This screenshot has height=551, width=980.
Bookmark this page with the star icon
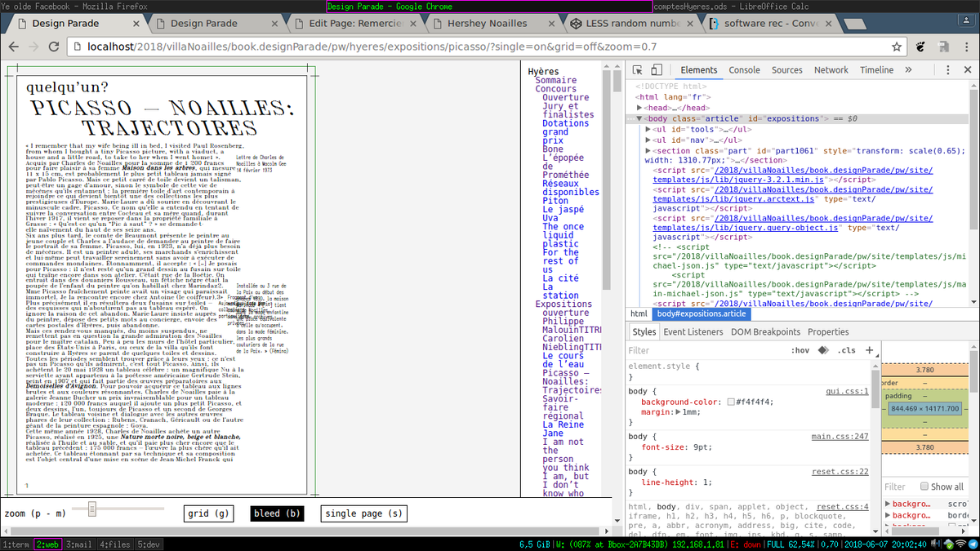tap(897, 47)
